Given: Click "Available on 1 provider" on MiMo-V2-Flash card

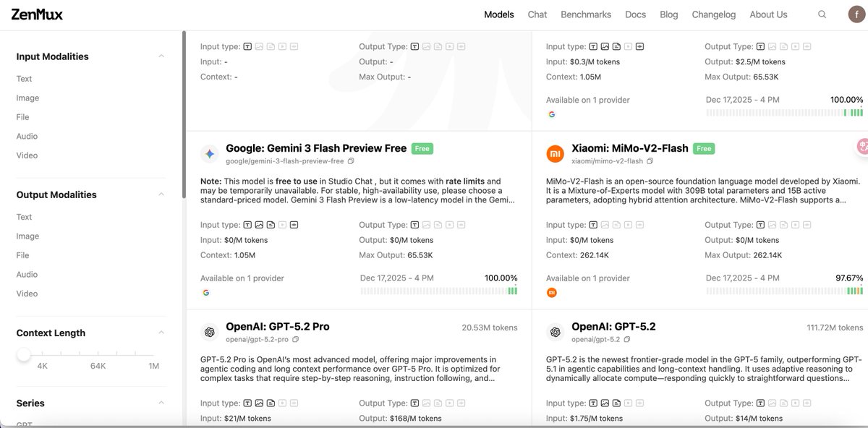Looking at the screenshot, I should click(x=588, y=278).
